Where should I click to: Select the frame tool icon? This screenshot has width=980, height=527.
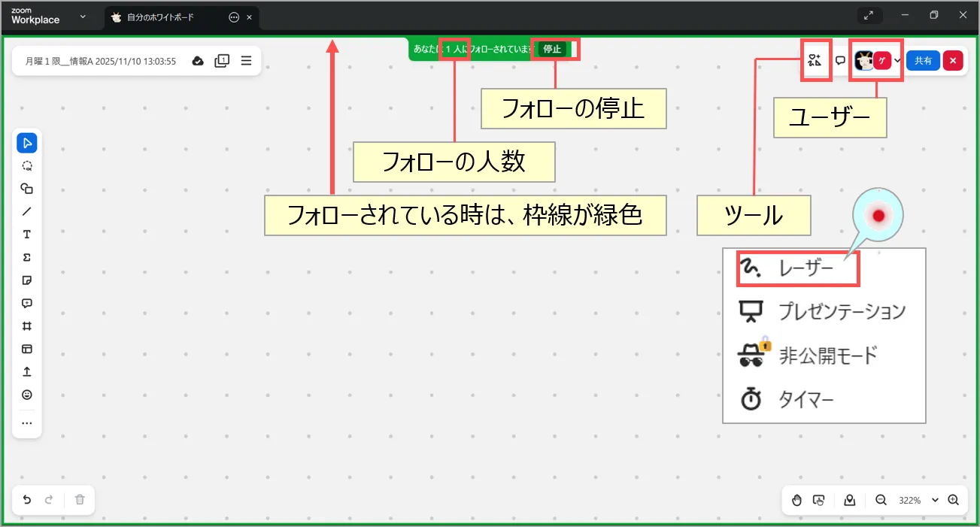pos(27,326)
